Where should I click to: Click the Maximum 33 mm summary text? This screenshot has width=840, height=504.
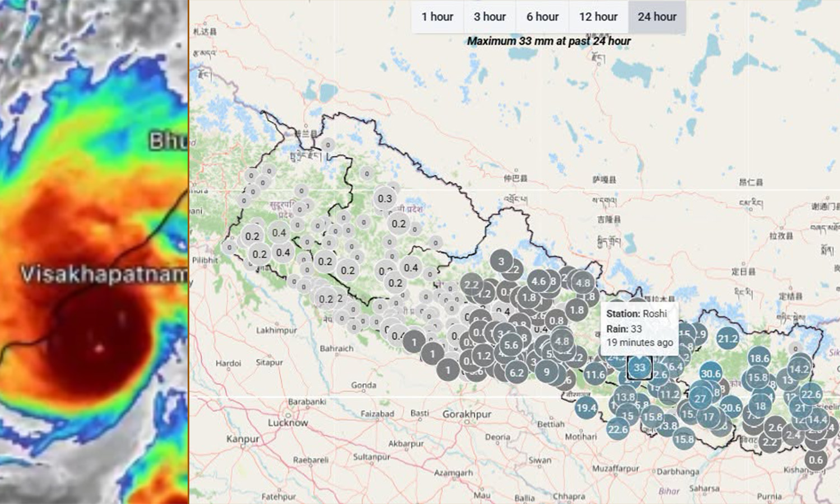549,41
